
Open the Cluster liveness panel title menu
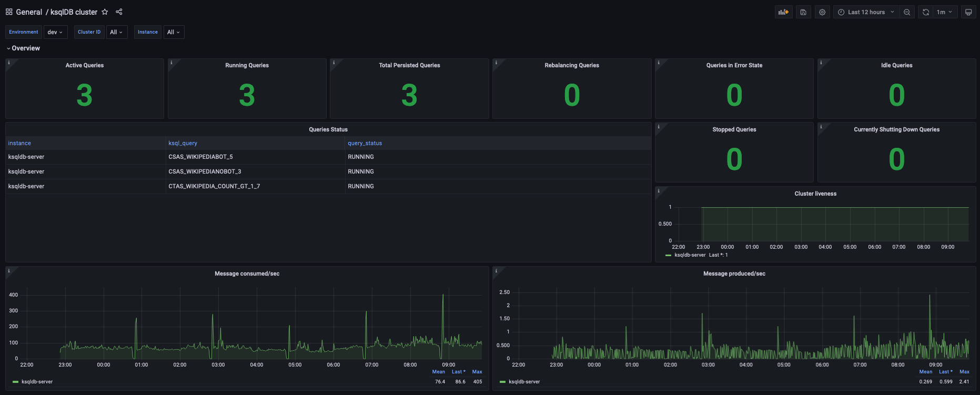coord(815,194)
